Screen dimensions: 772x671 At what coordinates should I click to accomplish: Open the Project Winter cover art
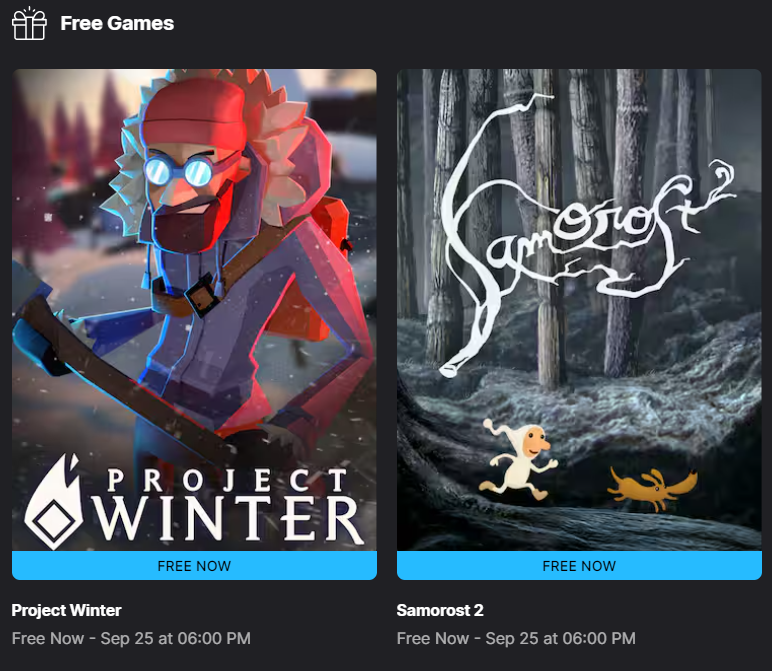point(194,310)
